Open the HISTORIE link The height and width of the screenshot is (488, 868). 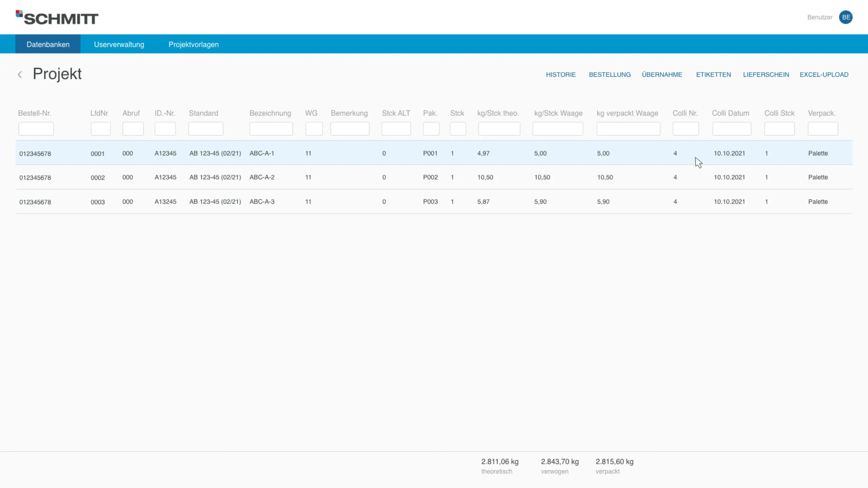point(561,74)
